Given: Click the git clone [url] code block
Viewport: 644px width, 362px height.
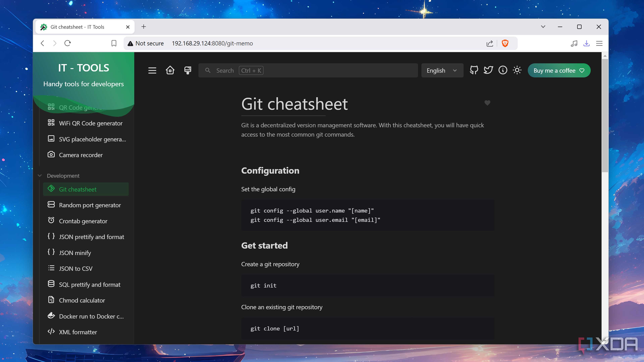Looking at the screenshot, I should tap(367, 328).
